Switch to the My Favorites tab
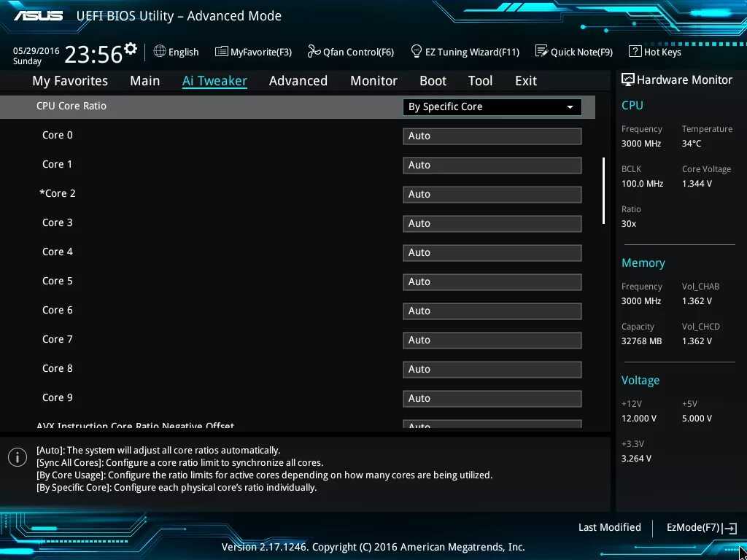747x560 pixels. (70, 80)
